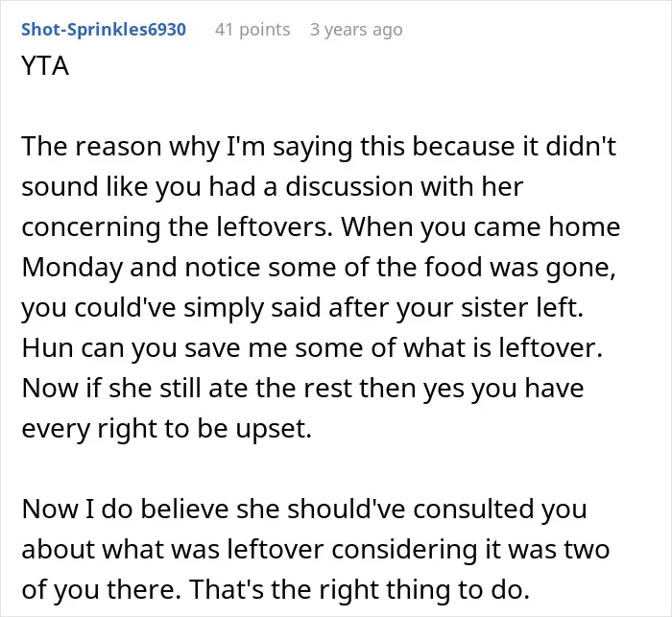Open the Shot-Sprinkles6930 user profile
Viewport: 672px width, 617px height.
104,30
